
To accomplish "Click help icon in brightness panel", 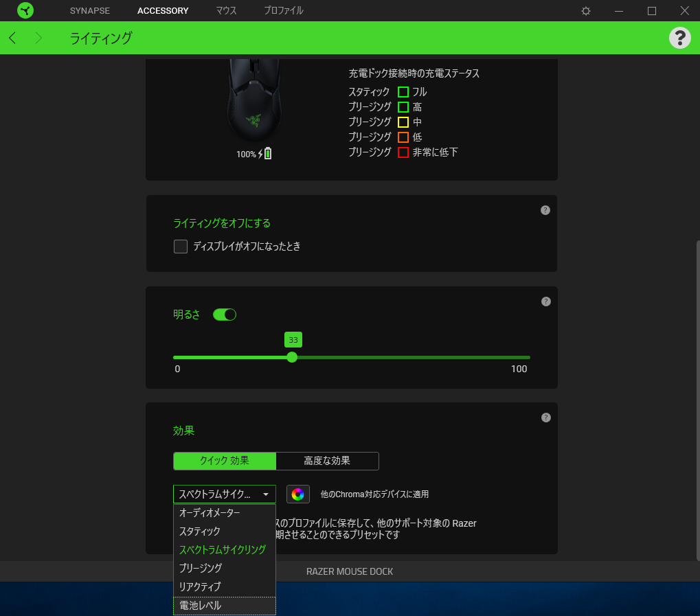I will [x=545, y=301].
